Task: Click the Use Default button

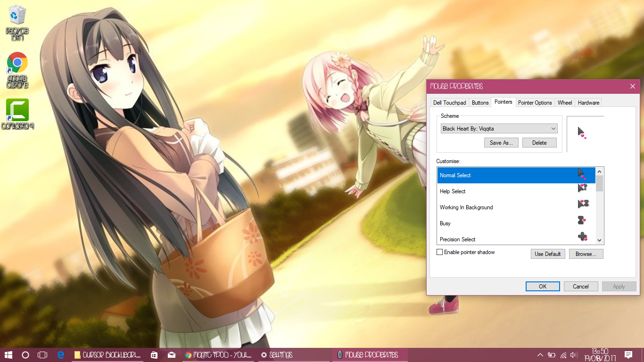Action: 548,254
